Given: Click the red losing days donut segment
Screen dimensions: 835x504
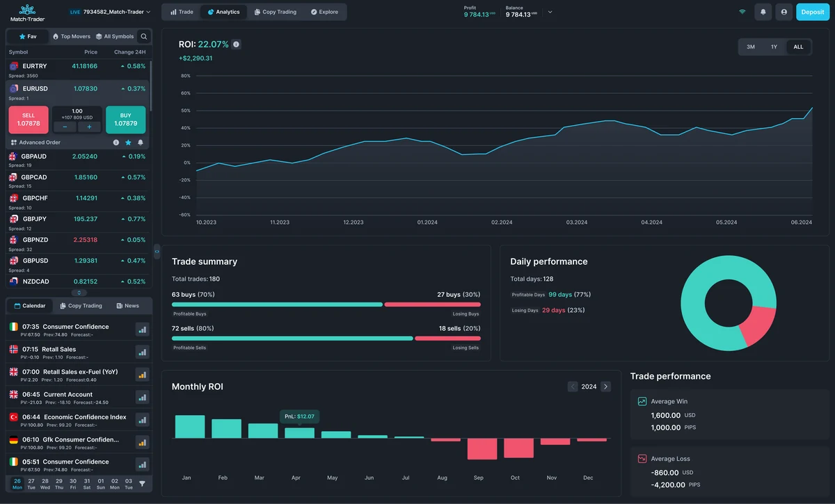Looking at the screenshot, I should point(757,327).
